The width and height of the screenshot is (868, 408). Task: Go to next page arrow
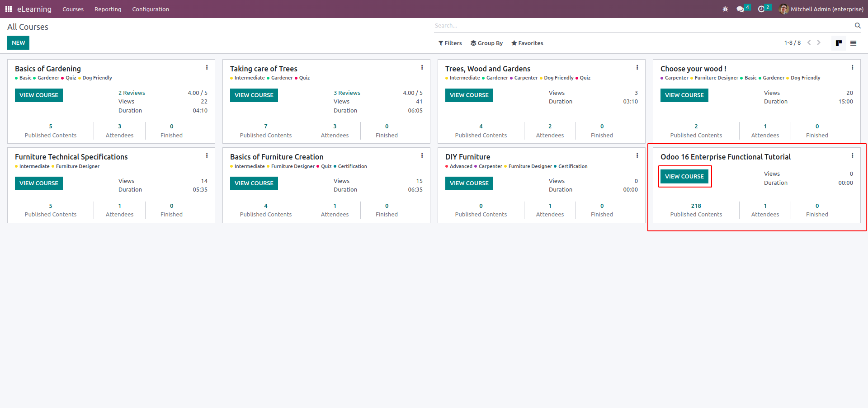(819, 43)
